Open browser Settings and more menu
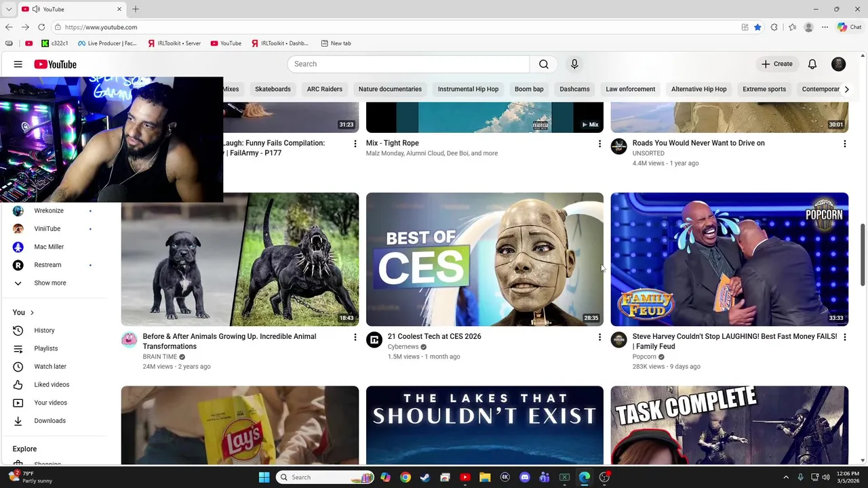This screenshot has height=488, width=868. point(825,27)
